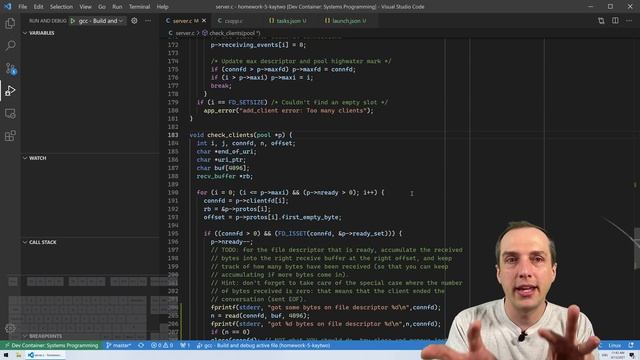Click gcc build and debug status bar item
Screen dimensions: 640x360
tap(263, 345)
